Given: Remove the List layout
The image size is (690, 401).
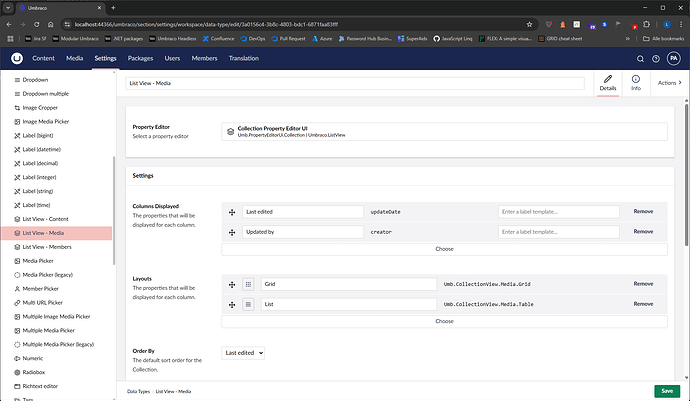Looking at the screenshot, I should pos(643,304).
